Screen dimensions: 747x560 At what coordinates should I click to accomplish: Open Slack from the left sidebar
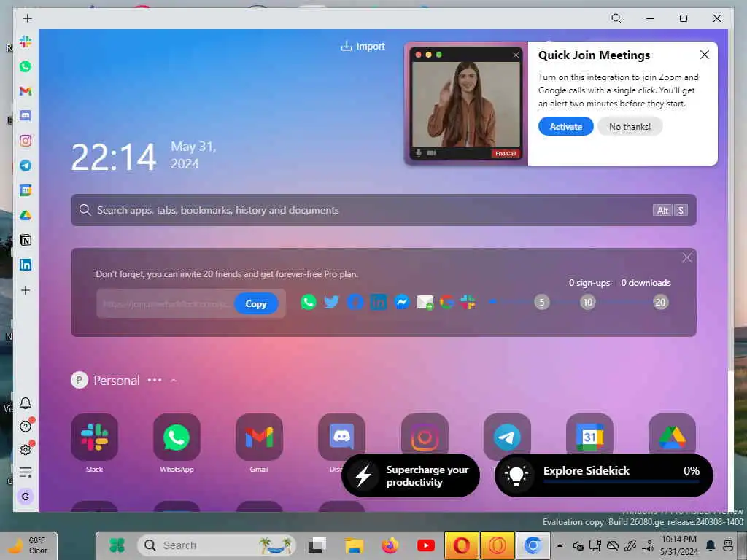26,42
